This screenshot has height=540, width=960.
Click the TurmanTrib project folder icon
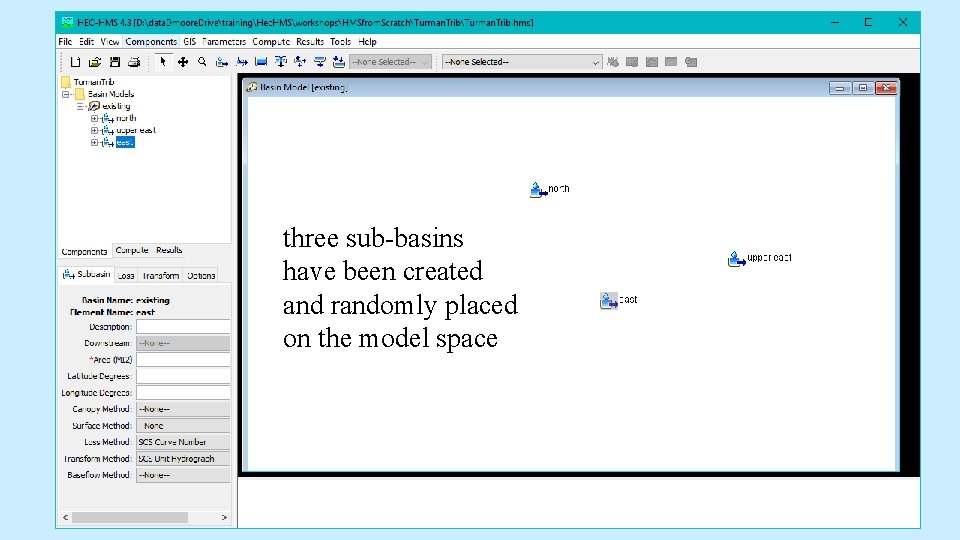coord(66,82)
